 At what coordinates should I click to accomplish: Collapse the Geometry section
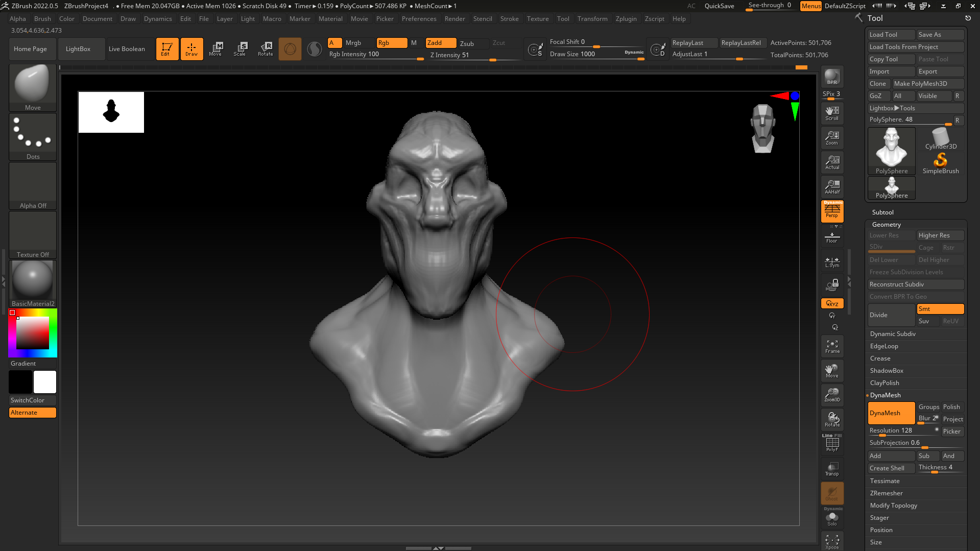click(886, 225)
